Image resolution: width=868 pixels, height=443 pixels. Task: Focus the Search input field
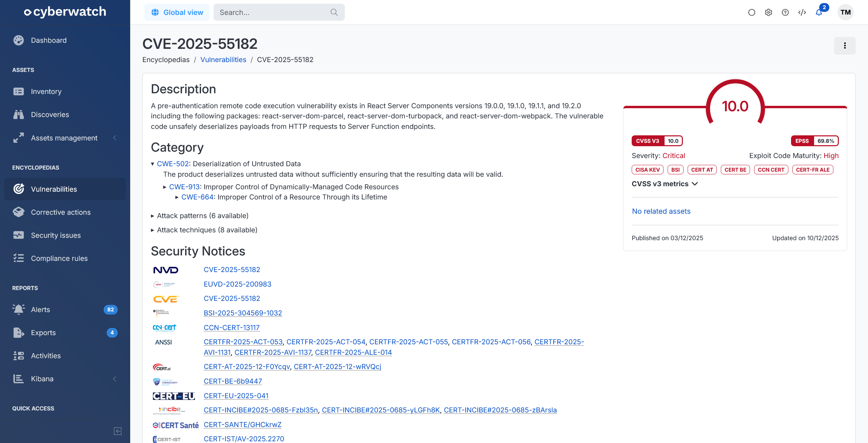(x=279, y=12)
